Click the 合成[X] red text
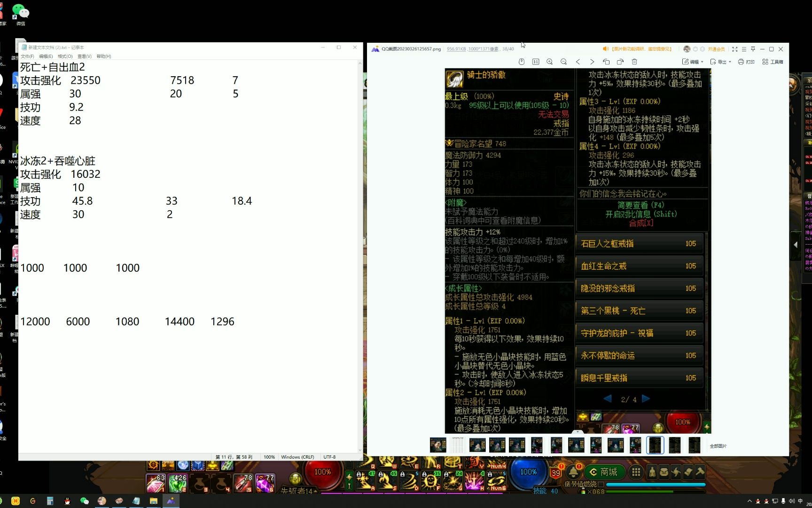This screenshot has width=812, height=508. pyautogui.click(x=641, y=223)
